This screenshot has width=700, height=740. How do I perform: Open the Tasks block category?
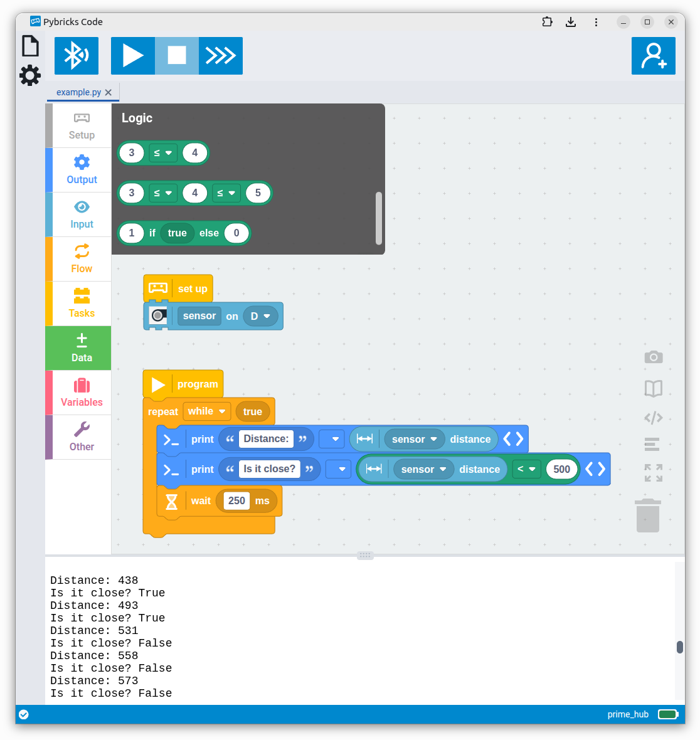pos(82,304)
